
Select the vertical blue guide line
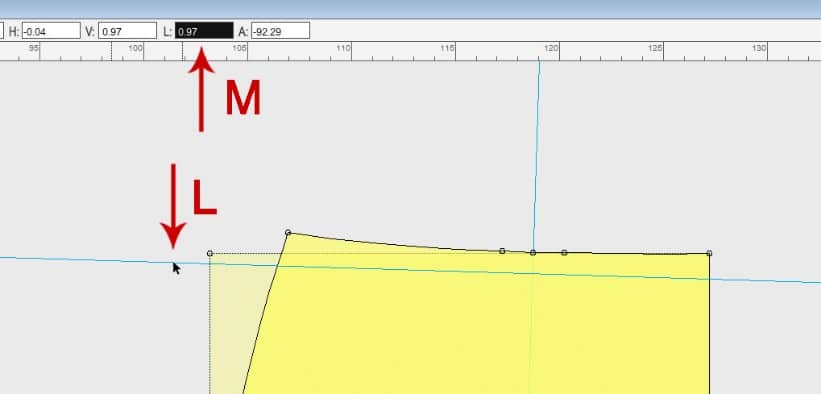pyautogui.click(x=537, y=157)
